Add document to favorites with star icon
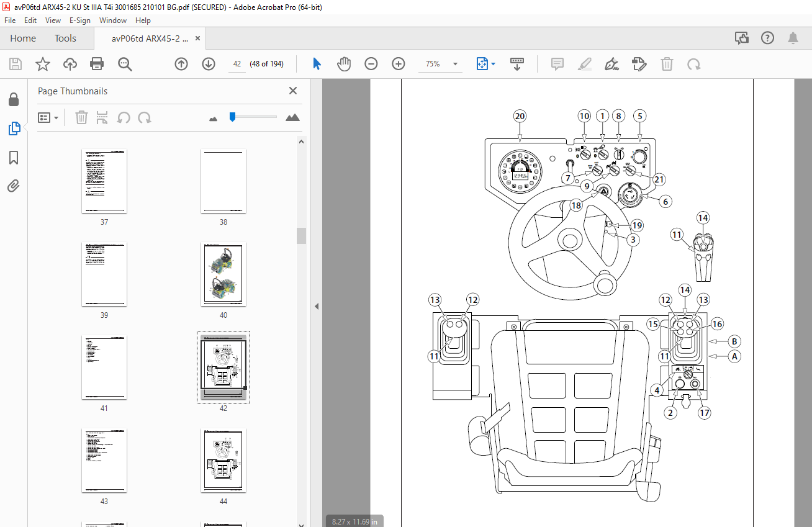812x527 pixels. tap(42, 64)
